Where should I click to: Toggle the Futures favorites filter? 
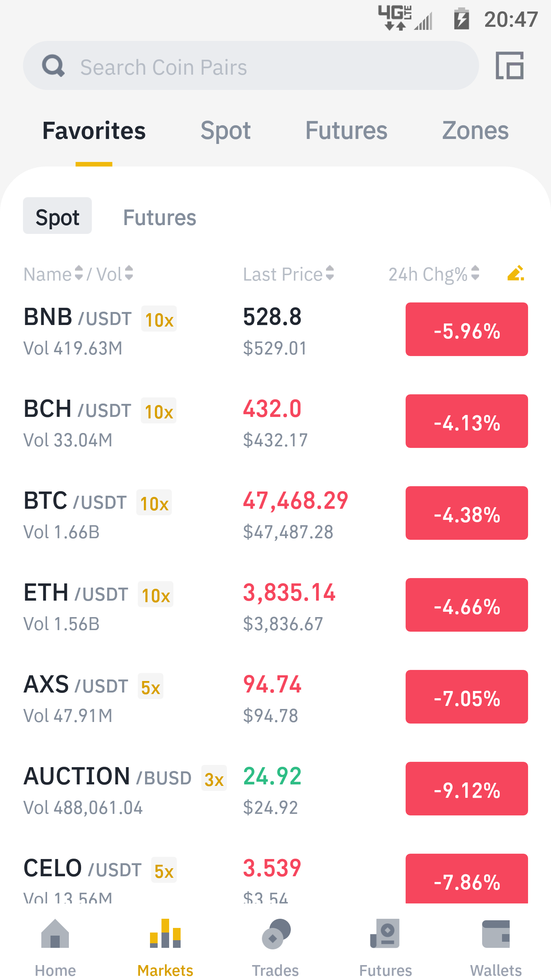click(160, 217)
